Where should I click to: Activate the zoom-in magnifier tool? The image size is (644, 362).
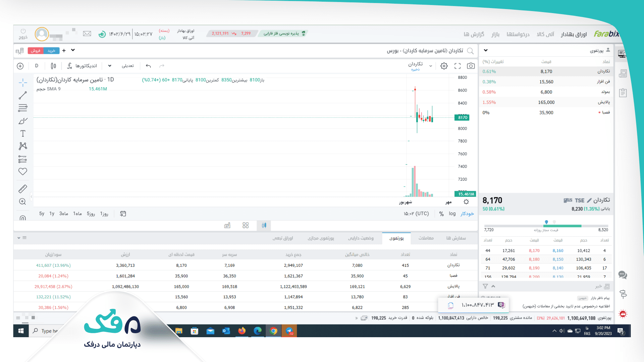pyautogui.click(x=23, y=201)
